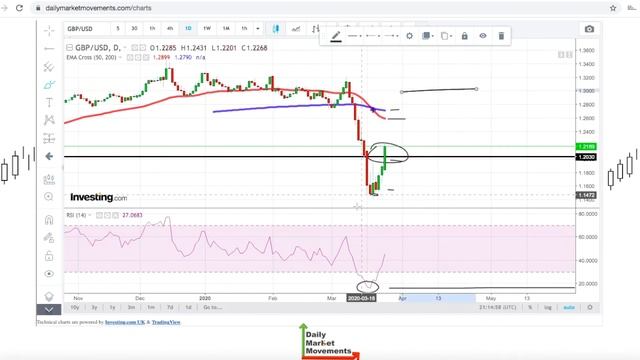
Task: Open the object tree layers icon
Action: tap(49, 296)
